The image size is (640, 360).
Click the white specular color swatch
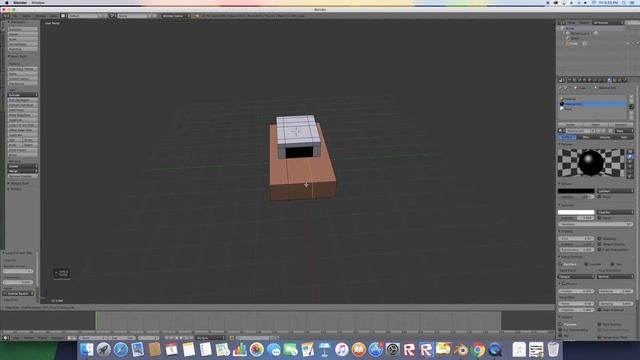pyautogui.click(x=576, y=212)
